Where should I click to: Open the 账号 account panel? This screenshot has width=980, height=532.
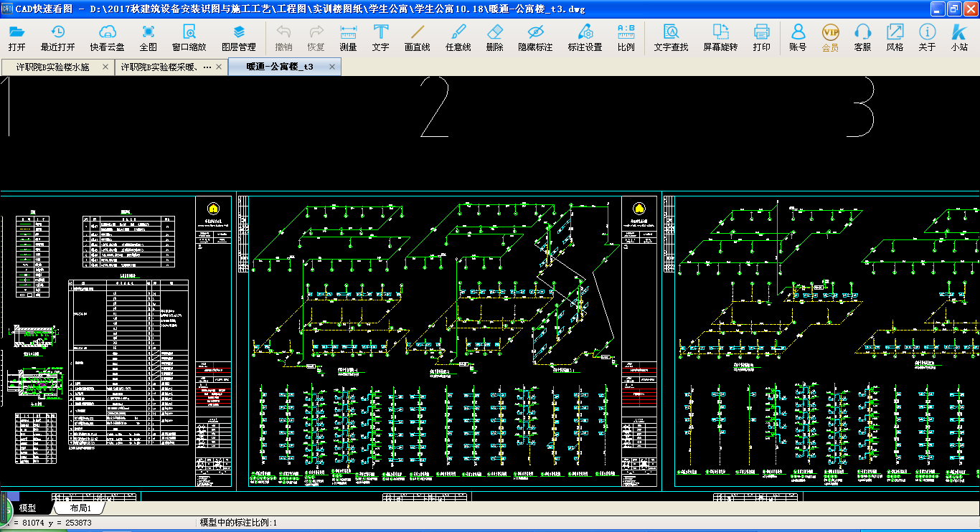click(798, 38)
